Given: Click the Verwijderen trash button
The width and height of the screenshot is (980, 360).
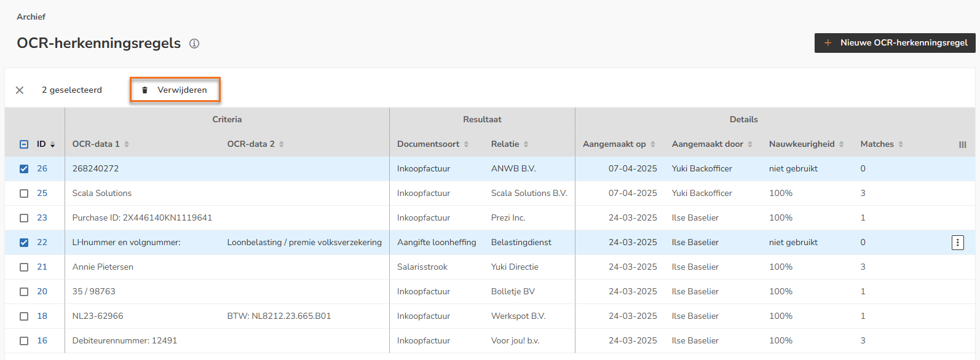Looking at the screenshot, I should (x=175, y=90).
